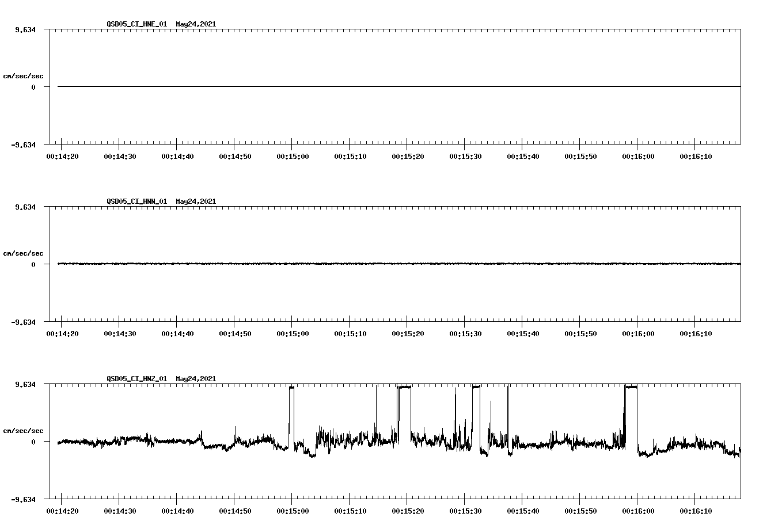Click the May24,2021 date on top plot
The height and width of the screenshot is (532, 782).
(x=195, y=24)
